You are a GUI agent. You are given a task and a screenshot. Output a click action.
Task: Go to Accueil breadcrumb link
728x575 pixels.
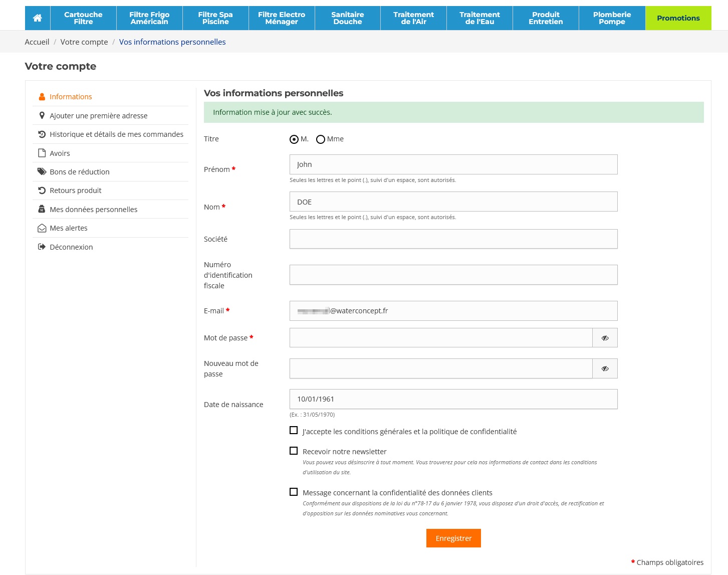pyautogui.click(x=37, y=42)
